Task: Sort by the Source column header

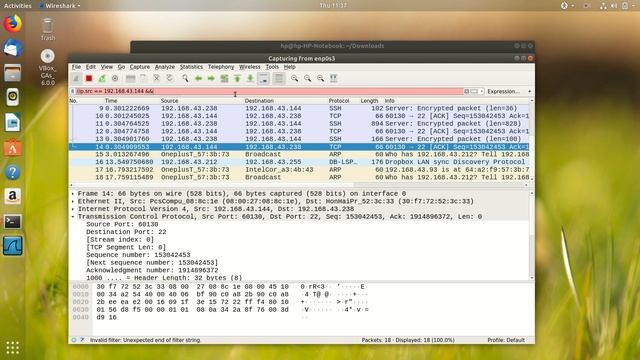Action: [169, 101]
